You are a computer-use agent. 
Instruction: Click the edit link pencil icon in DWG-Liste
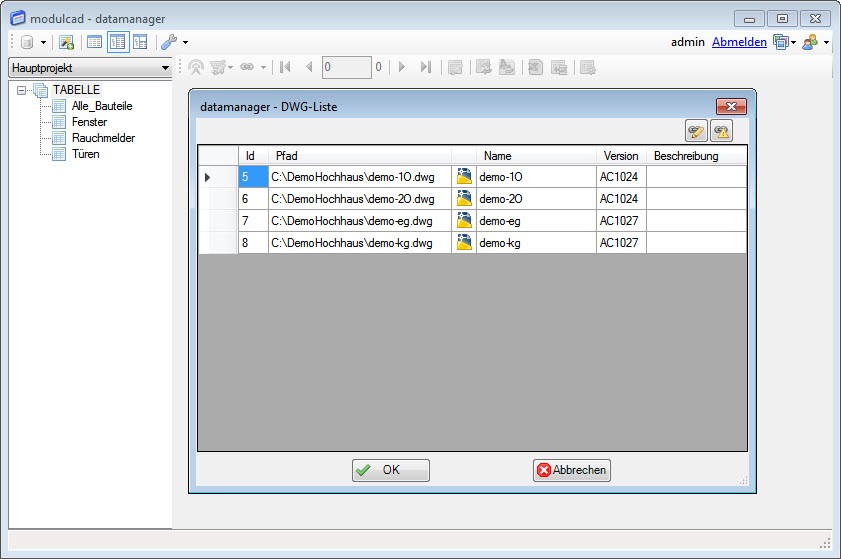pyautogui.click(x=696, y=131)
